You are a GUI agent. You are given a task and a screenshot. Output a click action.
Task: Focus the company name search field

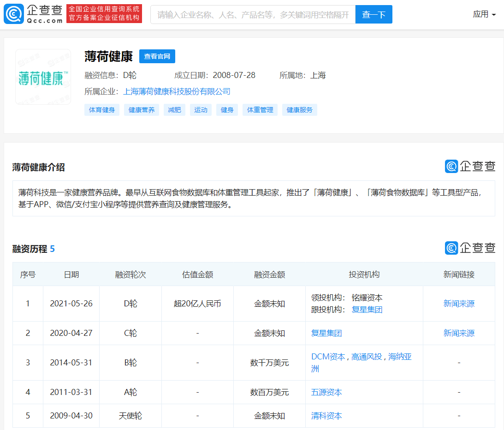click(x=253, y=14)
